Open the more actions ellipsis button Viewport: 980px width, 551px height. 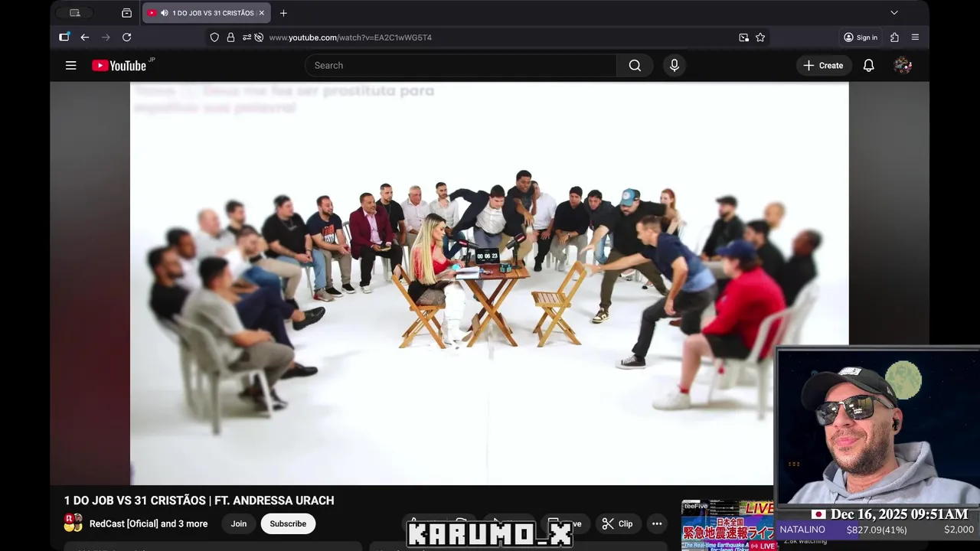pos(656,524)
